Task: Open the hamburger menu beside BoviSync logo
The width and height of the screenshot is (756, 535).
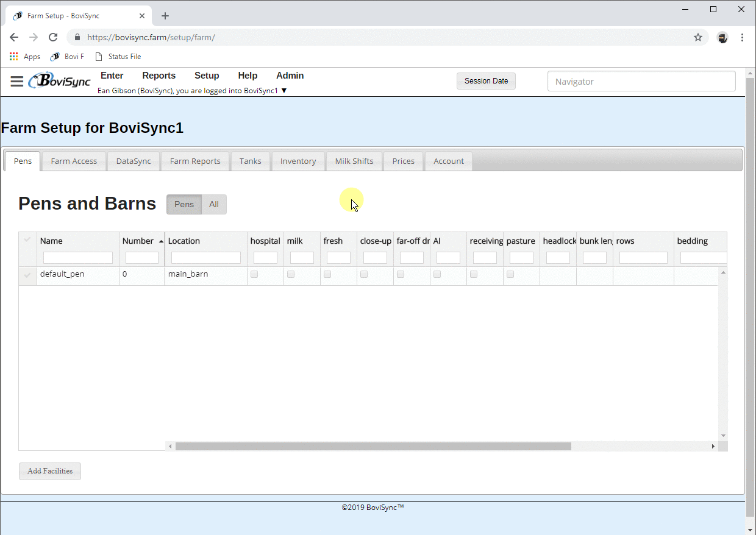Action: coord(17,82)
